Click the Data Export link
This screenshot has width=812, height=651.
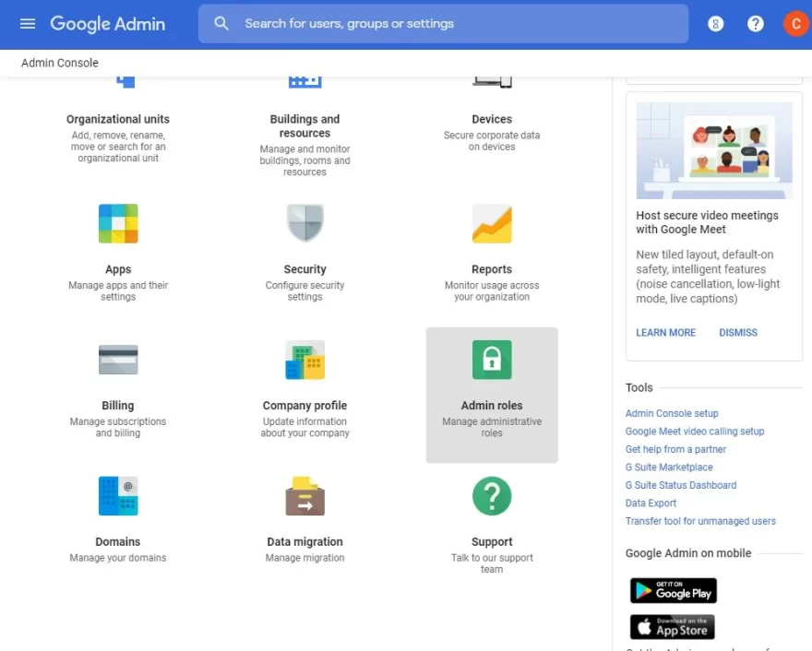[651, 503]
